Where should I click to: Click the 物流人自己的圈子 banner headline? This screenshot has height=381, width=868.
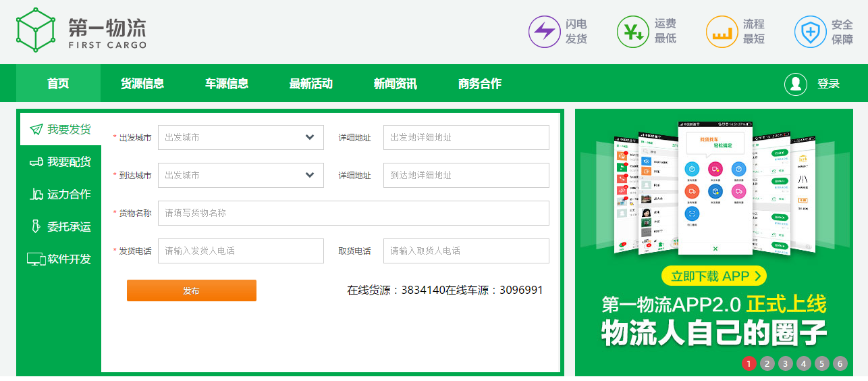(x=714, y=333)
